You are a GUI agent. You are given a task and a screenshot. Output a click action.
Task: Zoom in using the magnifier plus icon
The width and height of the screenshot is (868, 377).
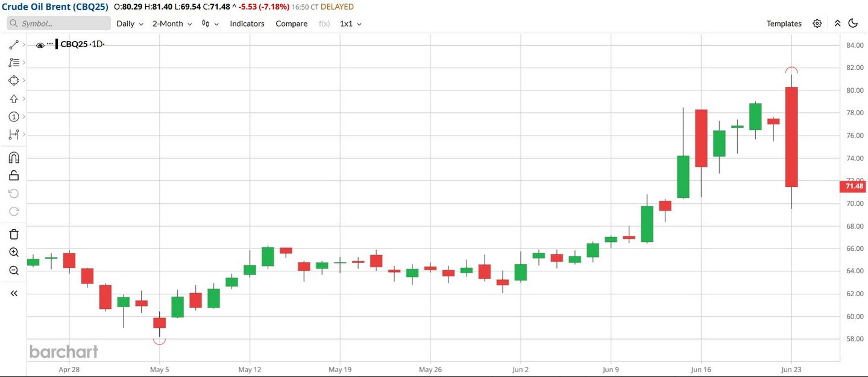coord(14,252)
